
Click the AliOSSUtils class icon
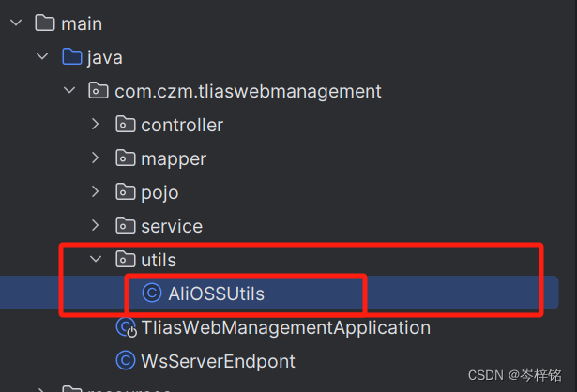(152, 294)
